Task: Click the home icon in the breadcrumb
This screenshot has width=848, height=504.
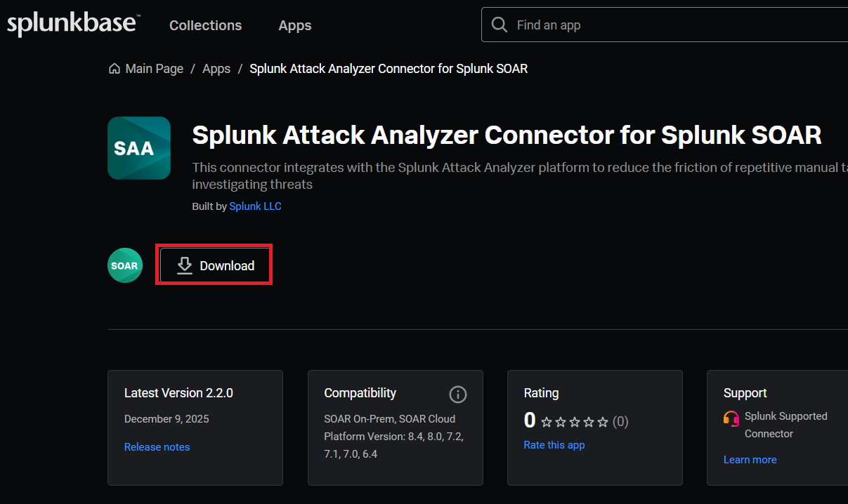Action: click(x=114, y=69)
